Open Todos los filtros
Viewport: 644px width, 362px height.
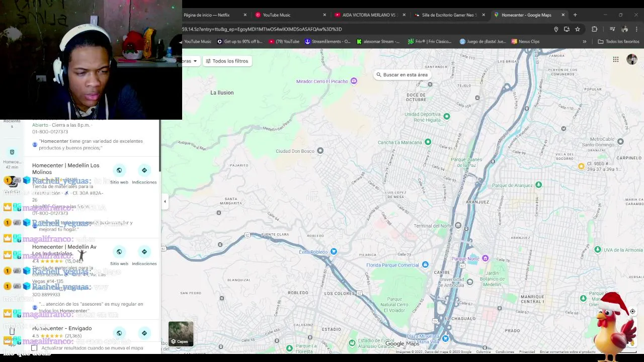click(227, 61)
